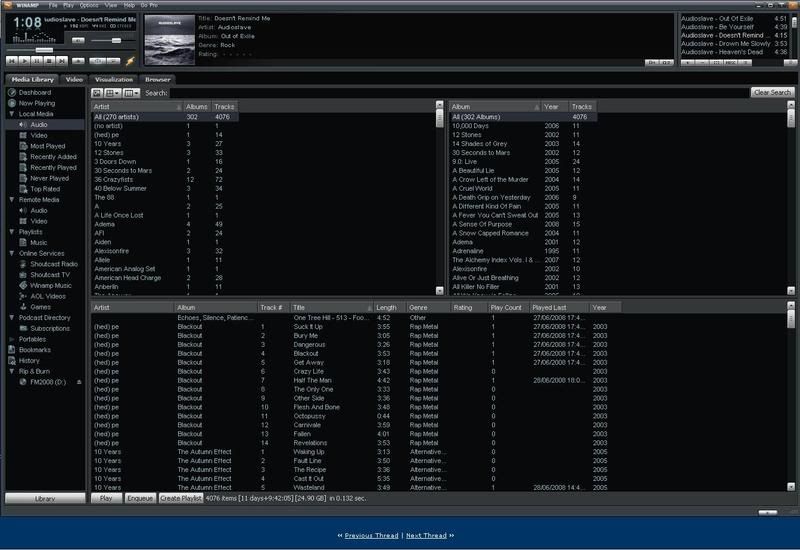Follow the Next Thread link

(x=426, y=535)
